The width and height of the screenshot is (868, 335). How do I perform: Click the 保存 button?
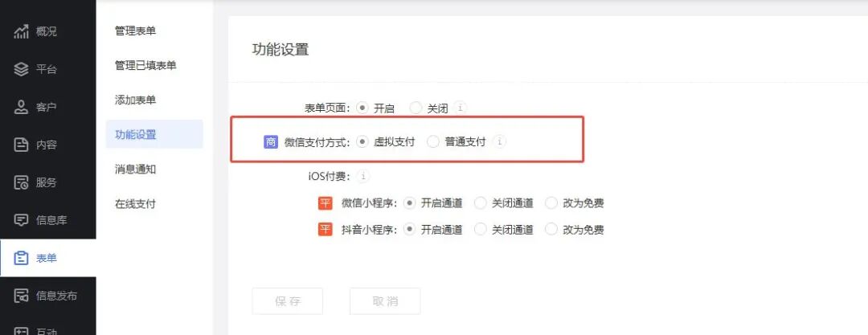click(287, 301)
